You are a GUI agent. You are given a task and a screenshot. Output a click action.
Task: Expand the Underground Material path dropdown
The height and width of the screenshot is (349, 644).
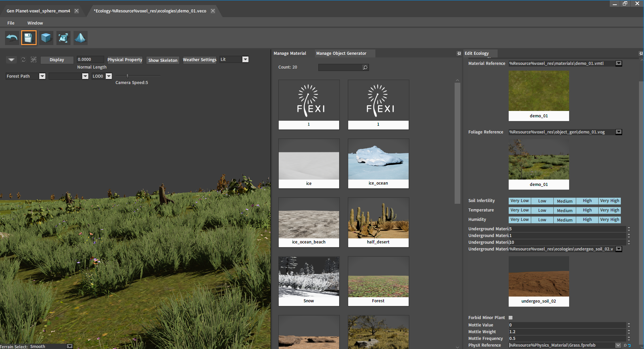619,249
